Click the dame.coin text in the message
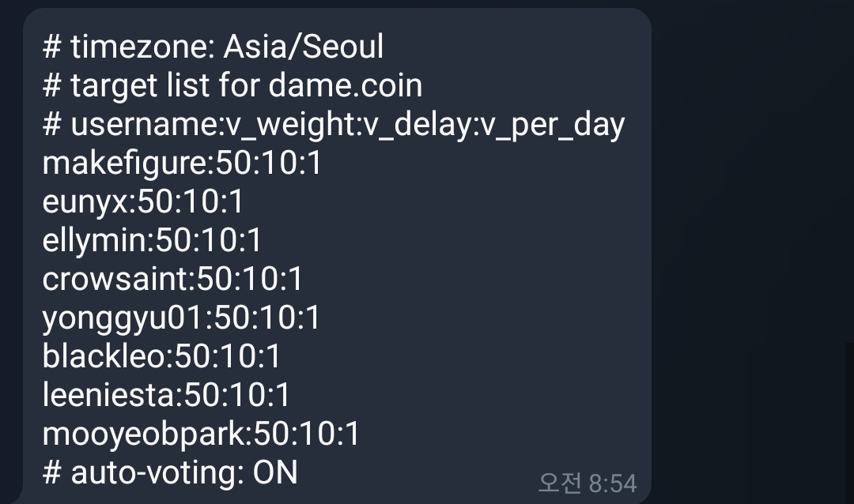Screen dimensions: 854x504 346,86
